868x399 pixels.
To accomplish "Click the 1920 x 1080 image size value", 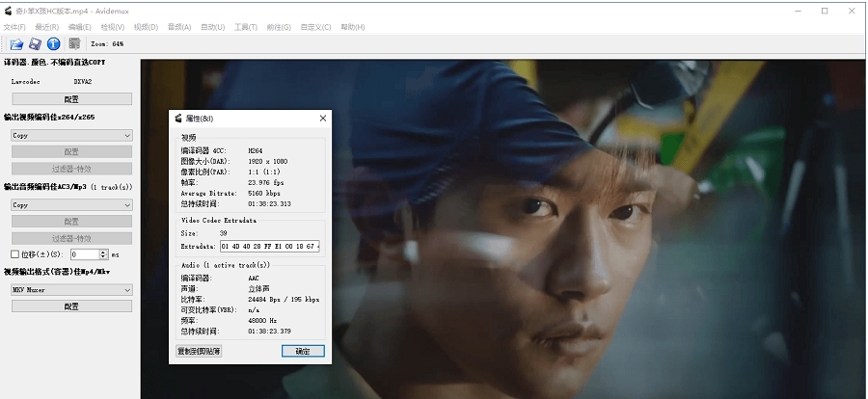I will click(268, 161).
